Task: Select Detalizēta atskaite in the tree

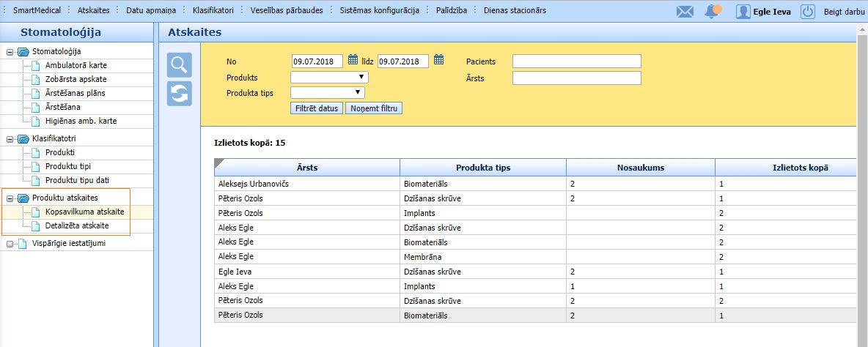Action: coord(77,225)
